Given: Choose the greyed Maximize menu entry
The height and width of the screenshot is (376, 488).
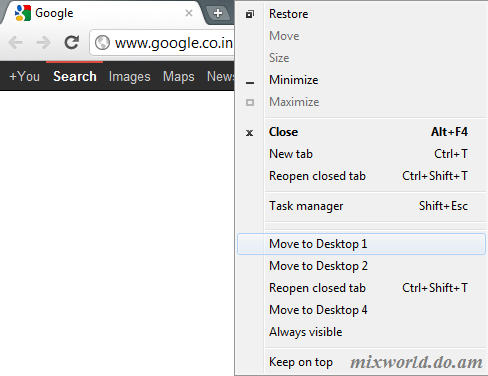Looking at the screenshot, I should pos(361,102).
